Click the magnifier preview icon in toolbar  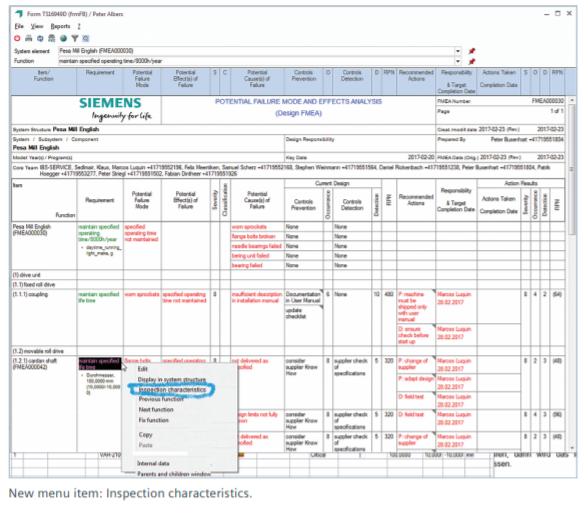tap(86, 38)
